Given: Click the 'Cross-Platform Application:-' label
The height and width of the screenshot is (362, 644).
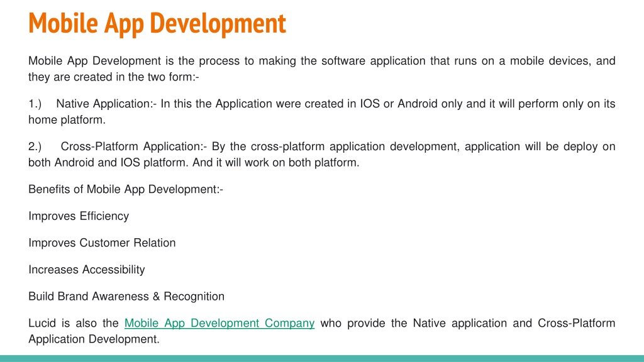Looking at the screenshot, I should (x=134, y=146).
